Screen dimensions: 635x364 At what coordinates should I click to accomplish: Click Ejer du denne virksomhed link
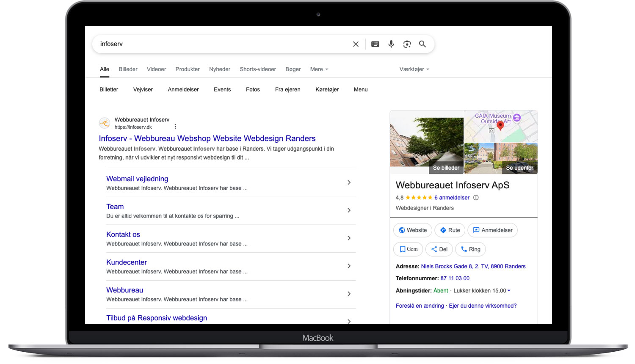(x=483, y=306)
